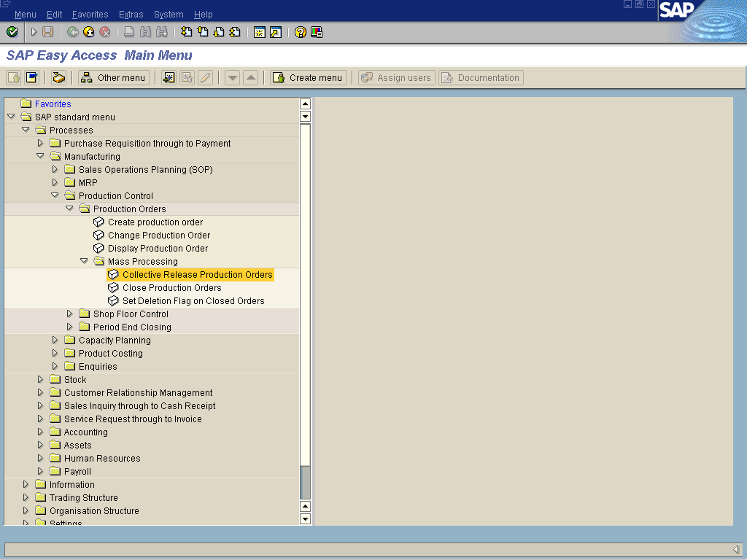Click the User Menu icon
Screen dimensions: 747x560
click(x=13, y=77)
